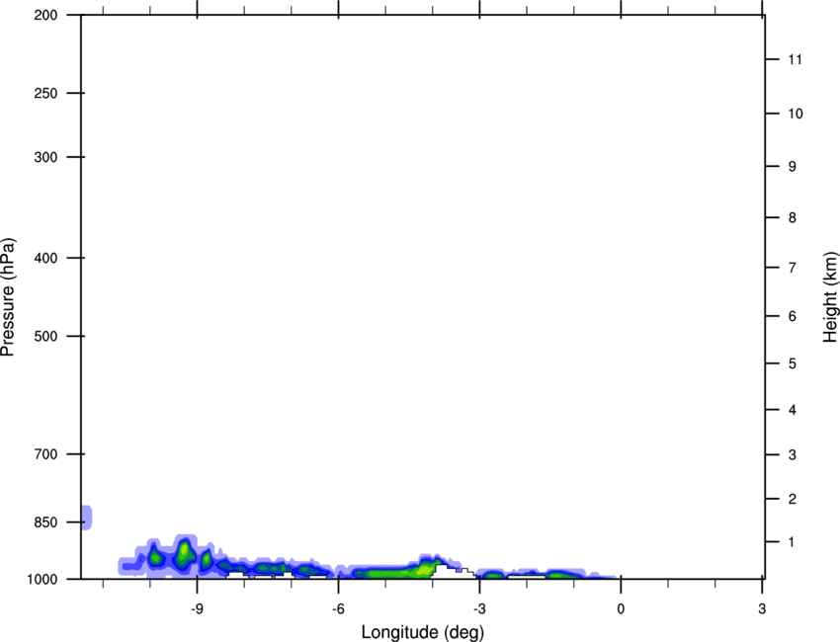This screenshot has width=840, height=642.
Task: Click the 7 km height label
Action: pos(793,268)
